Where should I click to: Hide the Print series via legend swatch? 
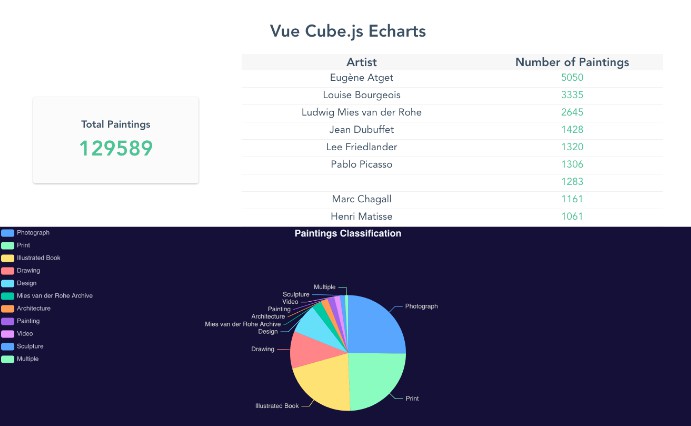coord(8,245)
